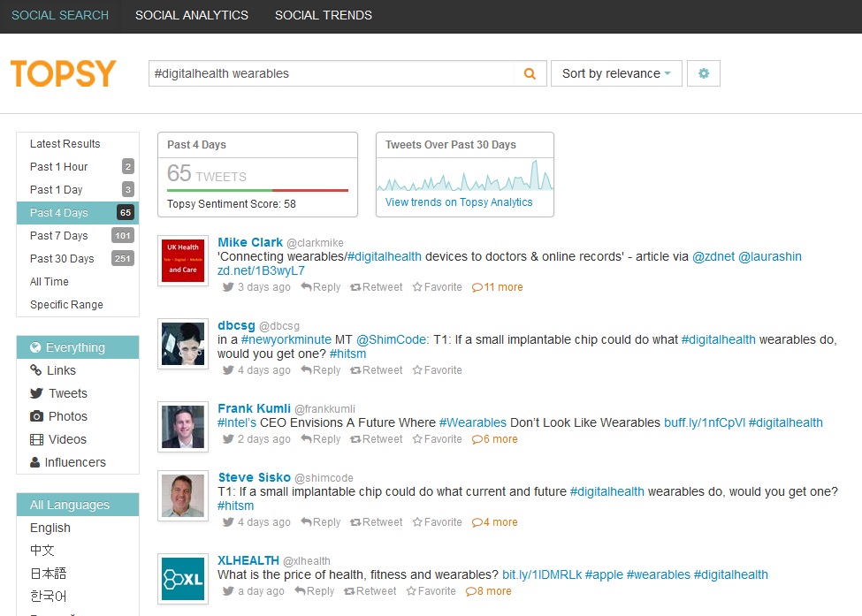
Task: Expand 11 more on Mike Clark's tweet
Action: 498,287
